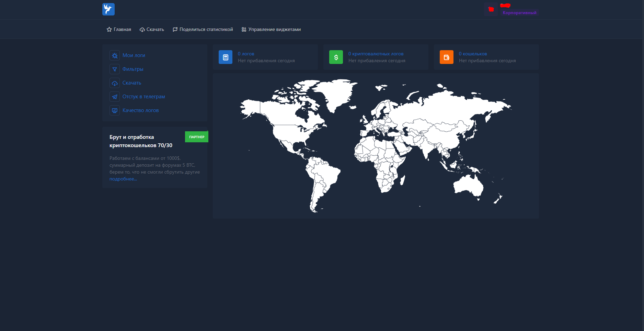The width and height of the screenshot is (644, 331).
Task: Click the green ПАРТНЕР badge
Action: 197,137
